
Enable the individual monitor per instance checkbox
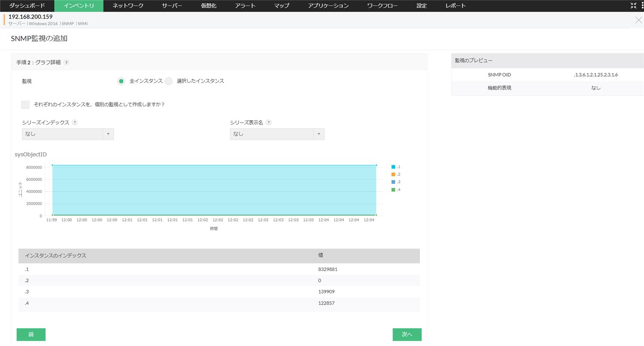coord(25,105)
